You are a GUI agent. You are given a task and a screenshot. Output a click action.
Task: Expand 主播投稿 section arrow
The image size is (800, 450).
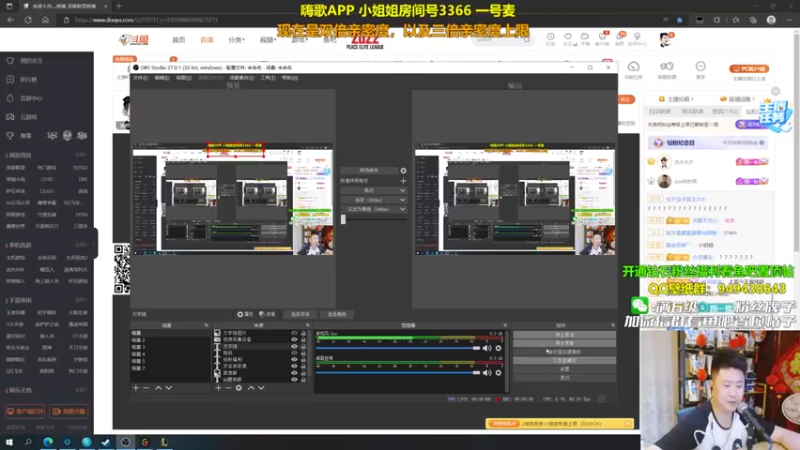click(x=692, y=99)
